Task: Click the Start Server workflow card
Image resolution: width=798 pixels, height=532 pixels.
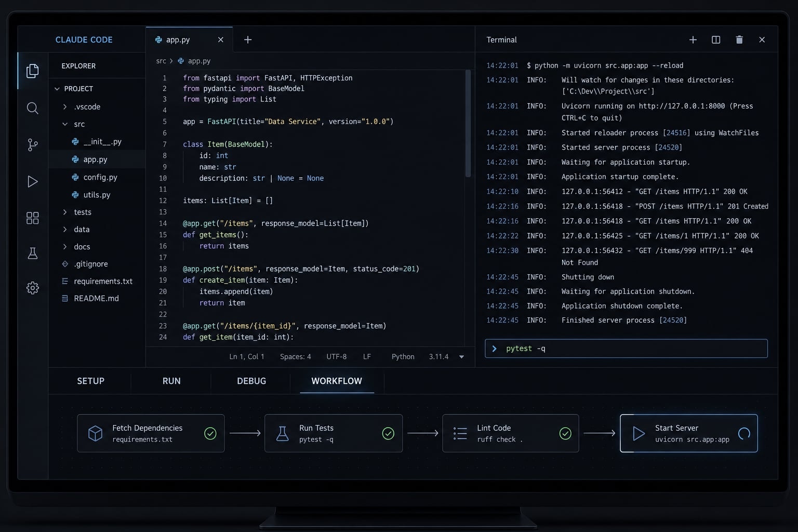Action: 689,433
